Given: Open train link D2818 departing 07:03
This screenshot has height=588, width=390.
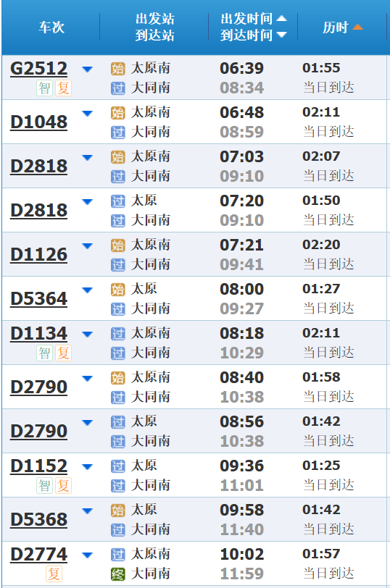Looking at the screenshot, I should [x=38, y=167].
